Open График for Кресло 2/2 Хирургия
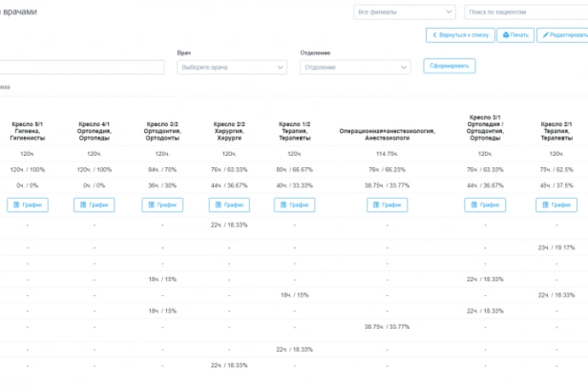This screenshot has height=387, width=588. (x=228, y=204)
